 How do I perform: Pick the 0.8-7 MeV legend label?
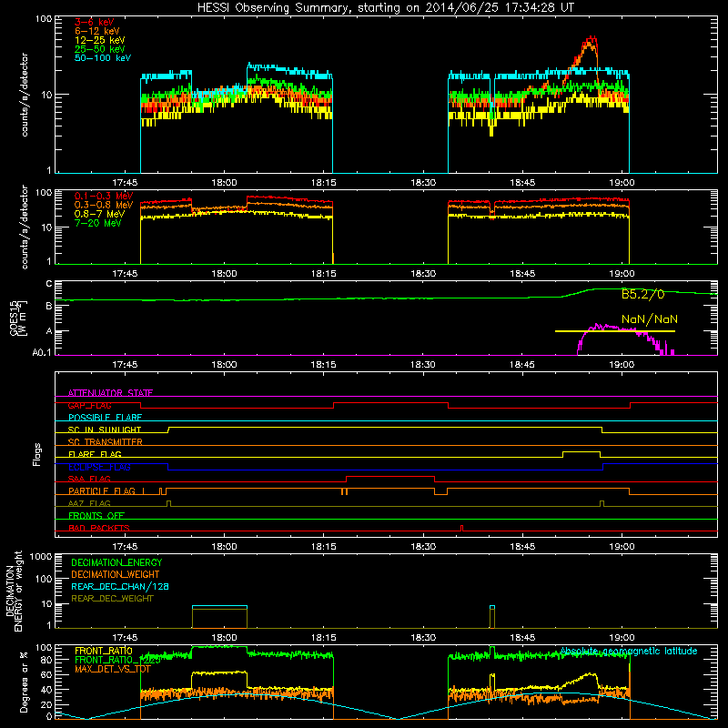pyautogui.click(x=99, y=214)
